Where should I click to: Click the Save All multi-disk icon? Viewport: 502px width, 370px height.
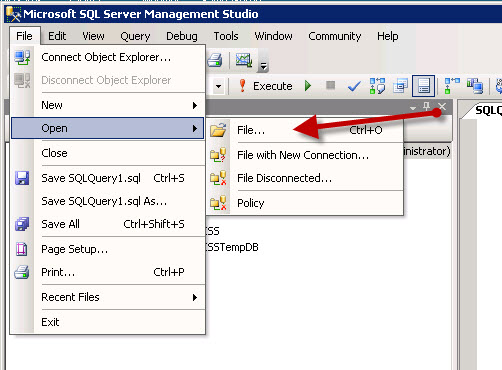pos(22,224)
